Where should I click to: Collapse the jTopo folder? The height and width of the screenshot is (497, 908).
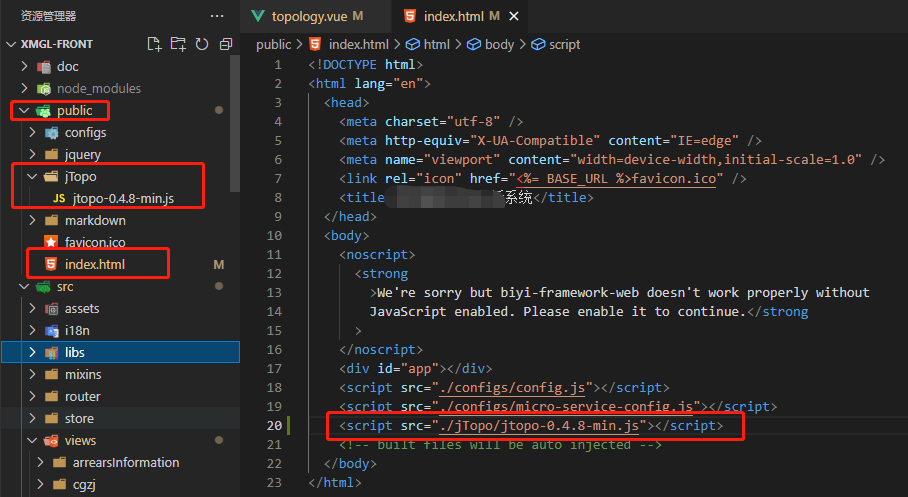point(32,176)
